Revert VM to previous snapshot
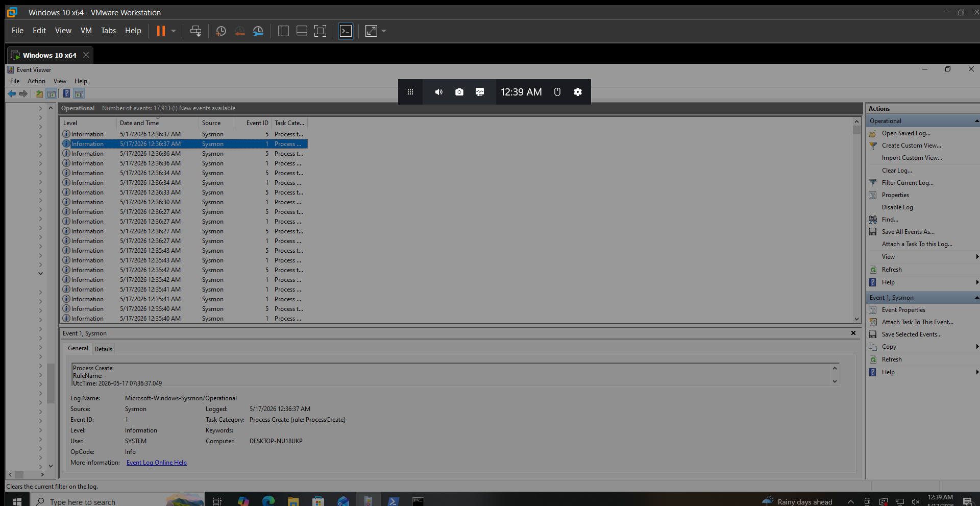The height and width of the screenshot is (506, 980). pos(239,31)
